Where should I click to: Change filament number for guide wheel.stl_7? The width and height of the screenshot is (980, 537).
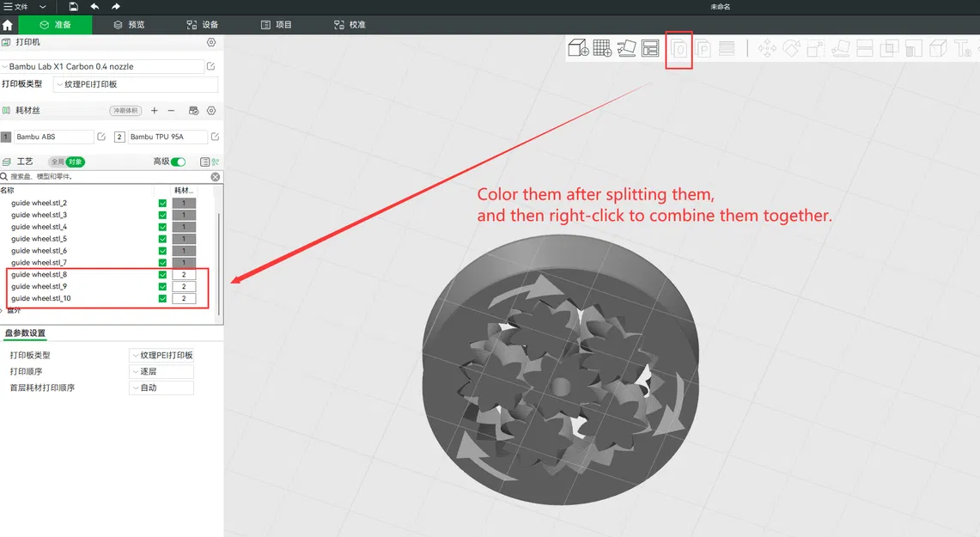click(x=184, y=263)
